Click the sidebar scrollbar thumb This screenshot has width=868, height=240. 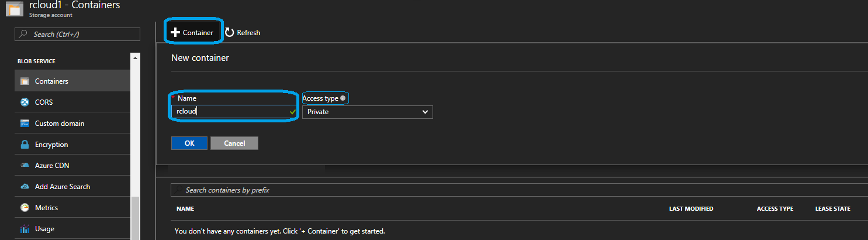point(136,218)
